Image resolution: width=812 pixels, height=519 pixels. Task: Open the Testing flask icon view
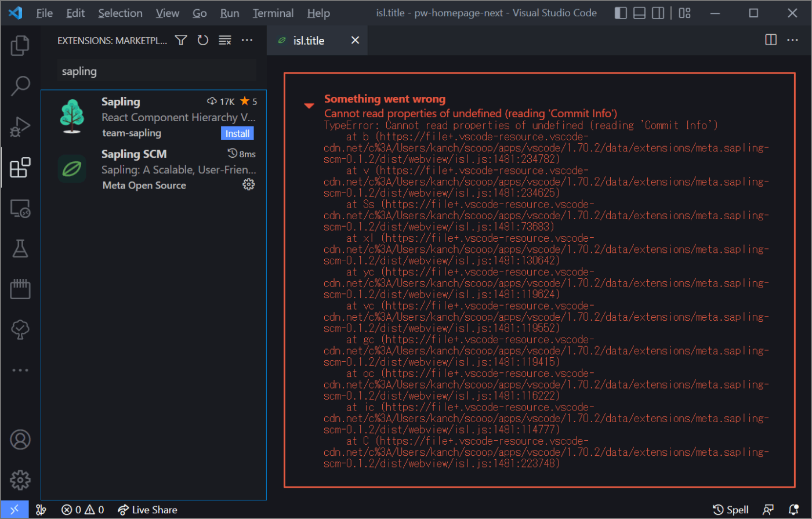pos(20,249)
